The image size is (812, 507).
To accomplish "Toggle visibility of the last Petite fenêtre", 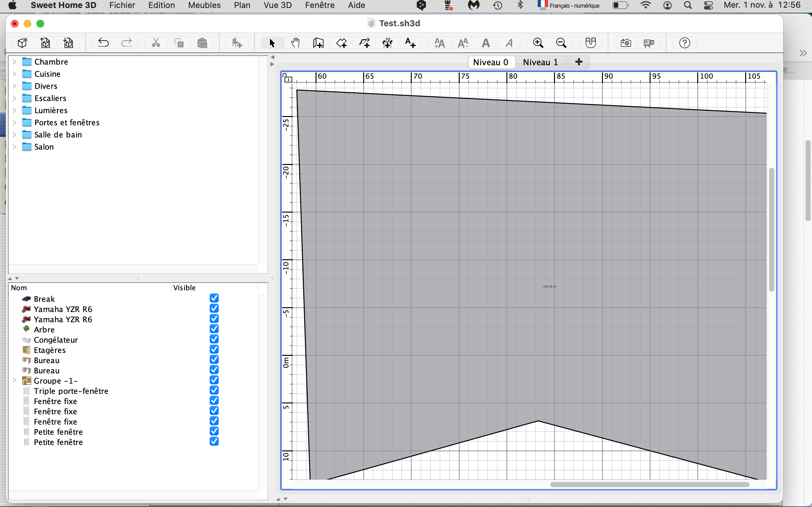I will 214,441.
